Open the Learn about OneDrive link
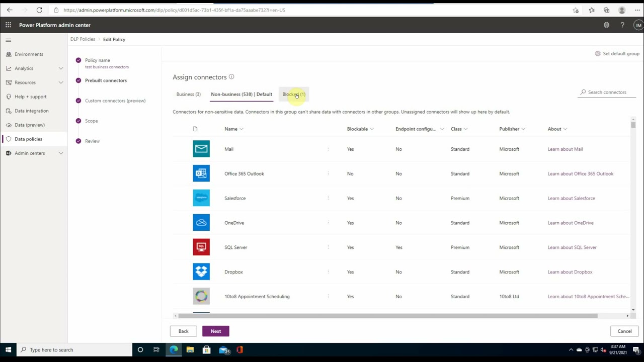The height and width of the screenshot is (362, 644). pos(571,223)
